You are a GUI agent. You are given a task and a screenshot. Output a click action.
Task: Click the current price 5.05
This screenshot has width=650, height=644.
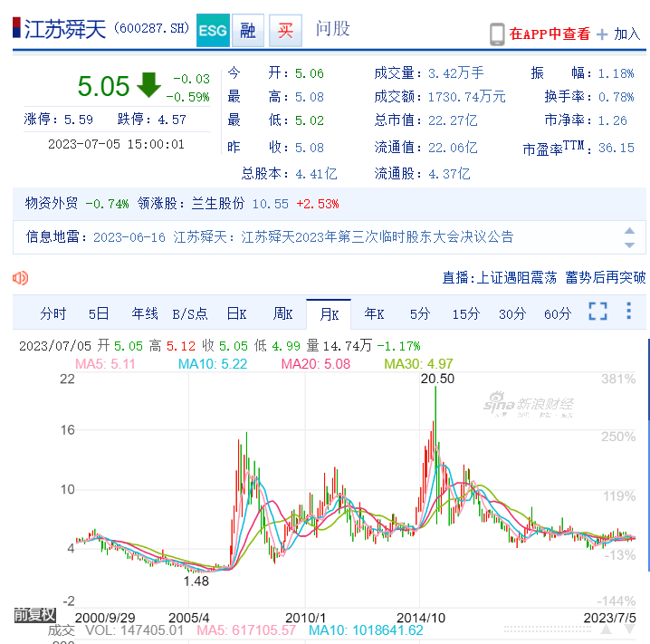pos(103,86)
